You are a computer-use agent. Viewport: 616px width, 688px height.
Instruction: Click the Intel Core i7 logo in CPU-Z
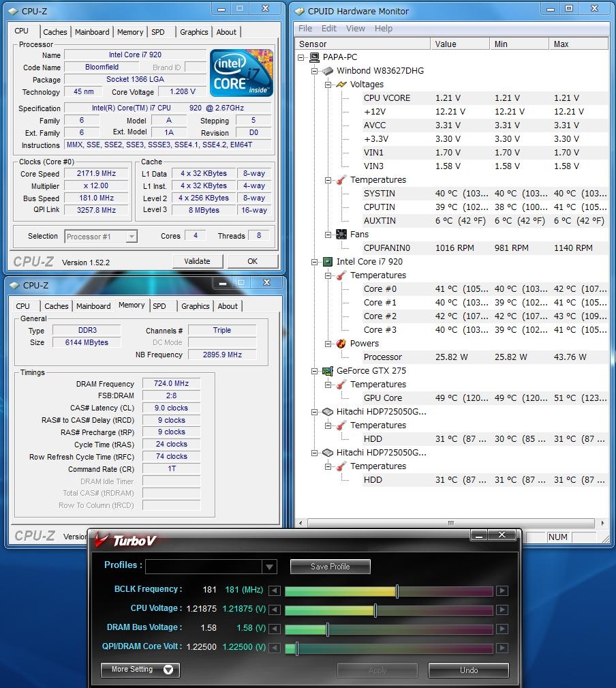[x=242, y=73]
